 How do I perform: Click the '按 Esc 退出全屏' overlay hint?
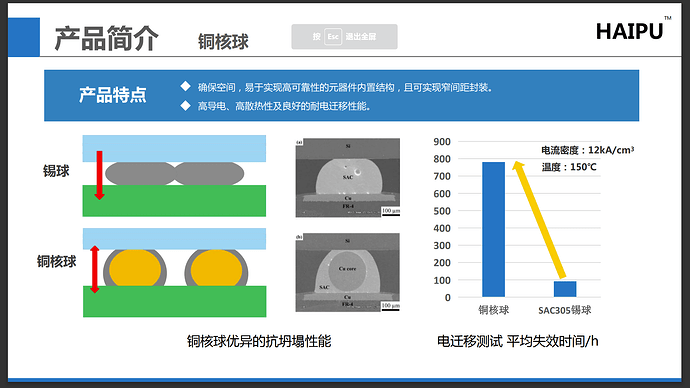344,37
